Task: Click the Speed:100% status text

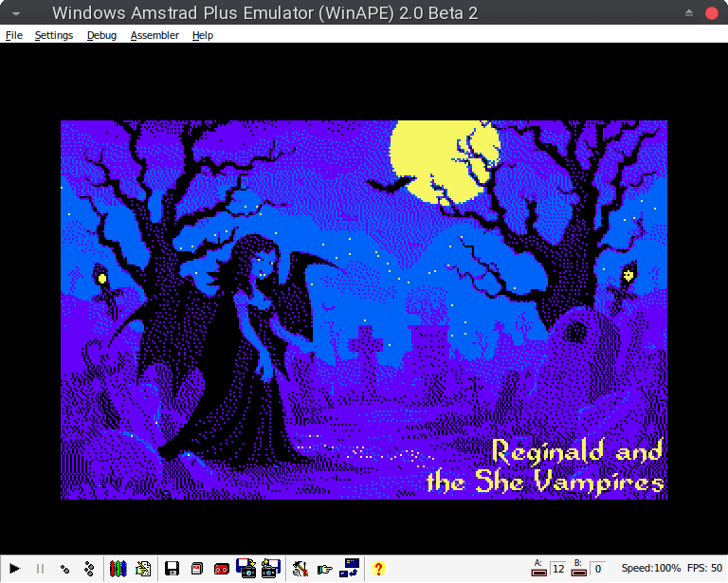Action: (651, 568)
